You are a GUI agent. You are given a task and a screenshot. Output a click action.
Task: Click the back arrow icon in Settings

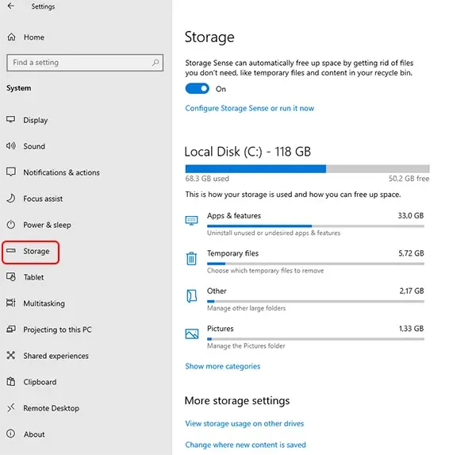point(10,7)
